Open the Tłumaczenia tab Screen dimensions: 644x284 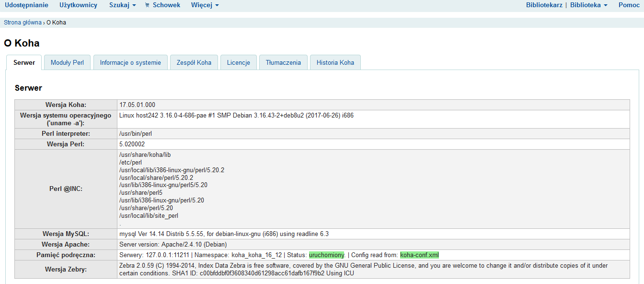click(x=283, y=63)
